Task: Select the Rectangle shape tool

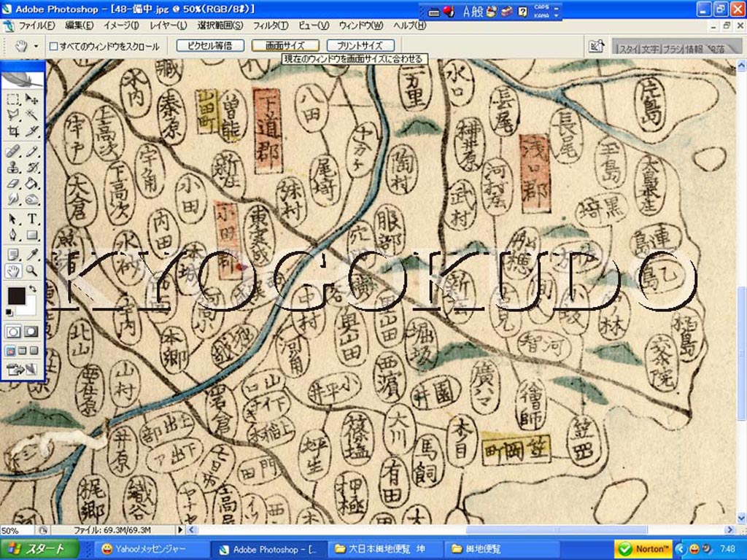Action: pyautogui.click(x=31, y=235)
